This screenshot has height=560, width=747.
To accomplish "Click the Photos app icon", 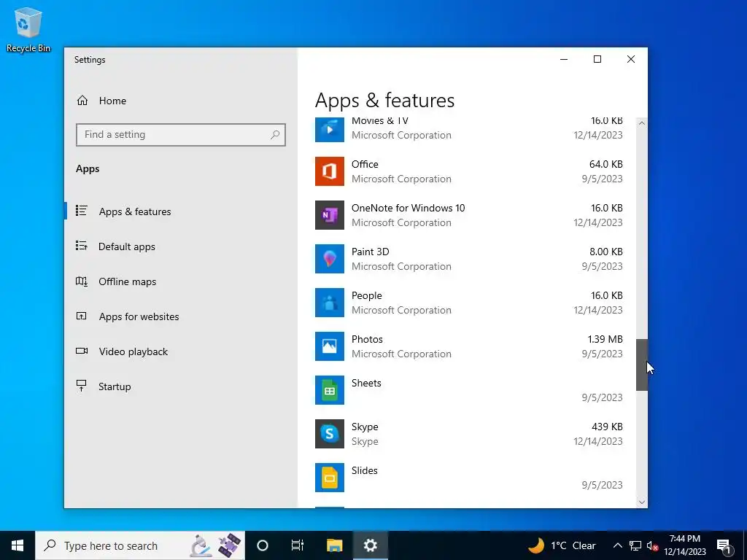I will click(329, 346).
